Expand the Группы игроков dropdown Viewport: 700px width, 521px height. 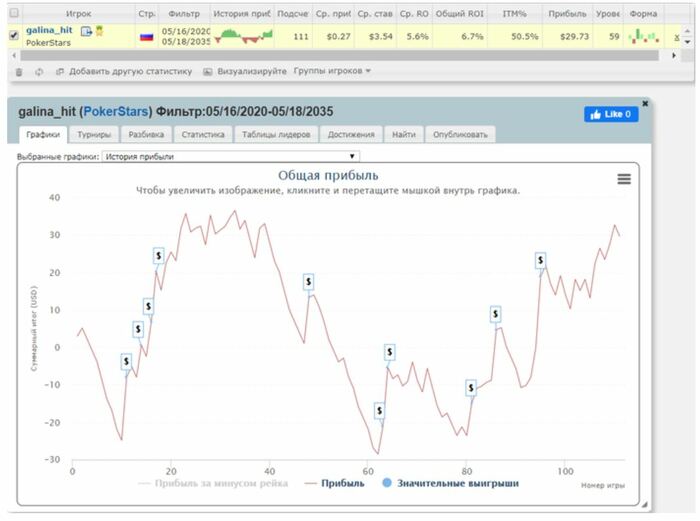click(x=332, y=71)
